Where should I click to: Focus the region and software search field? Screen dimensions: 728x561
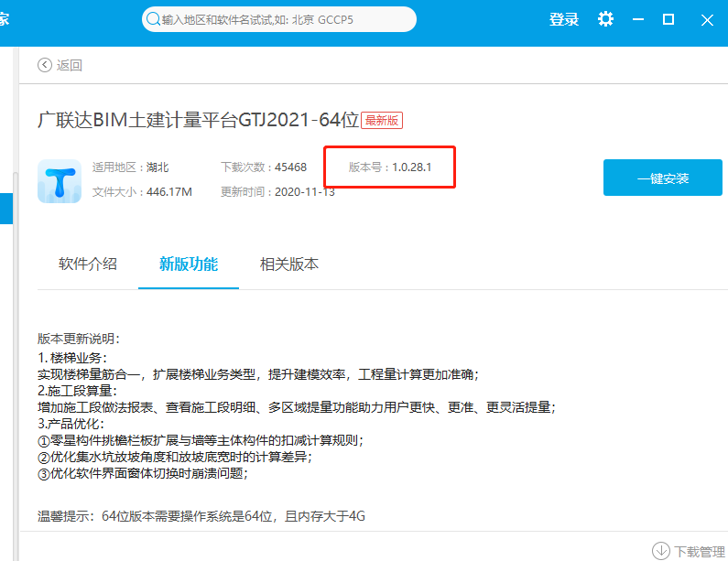click(x=279, y=19)
